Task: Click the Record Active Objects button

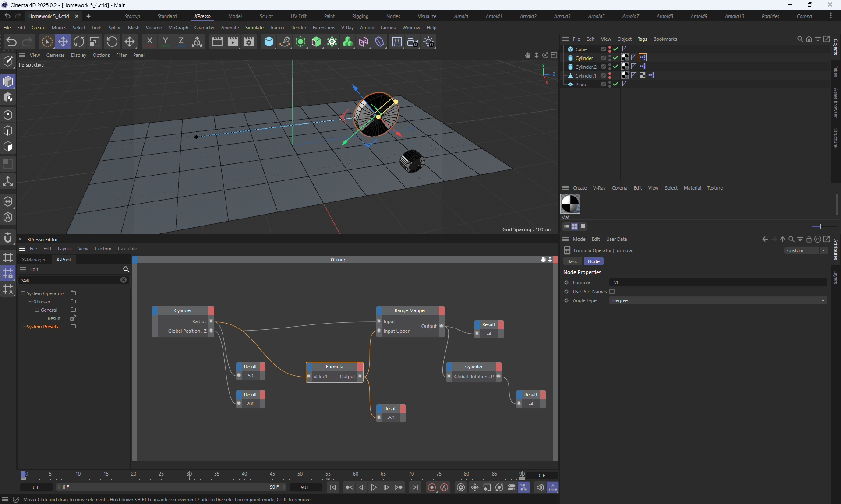Action: tap(432, 487)
